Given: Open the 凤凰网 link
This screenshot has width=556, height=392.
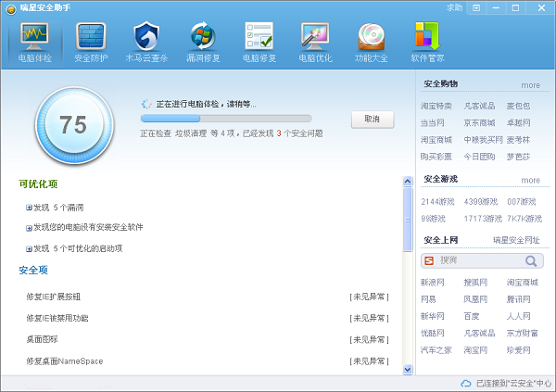Looking at the screenshot, I should pyautogui.click(x=475, y=299).
